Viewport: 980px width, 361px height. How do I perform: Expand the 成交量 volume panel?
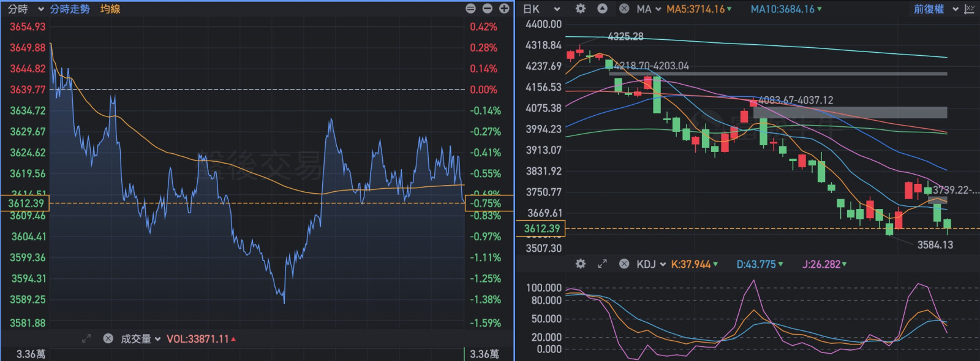[x=86, y=338]
